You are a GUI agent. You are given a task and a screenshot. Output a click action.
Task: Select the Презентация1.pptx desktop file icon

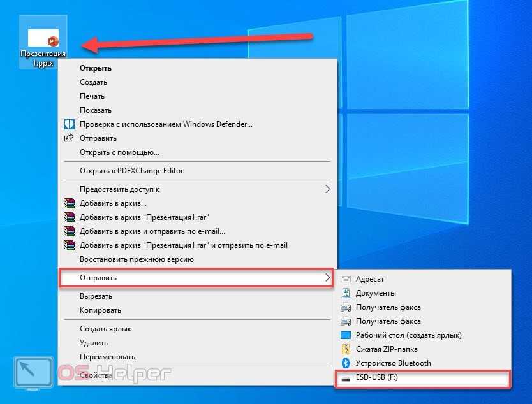(x=43, y=41)
